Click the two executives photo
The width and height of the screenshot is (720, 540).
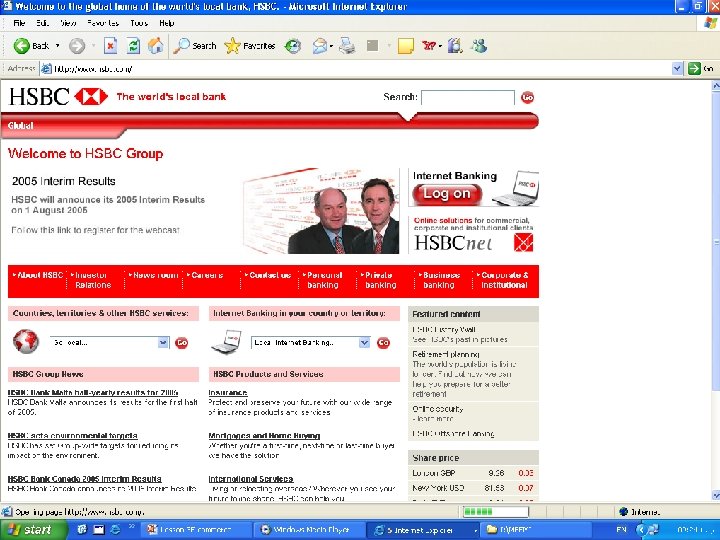click(321, 211)
